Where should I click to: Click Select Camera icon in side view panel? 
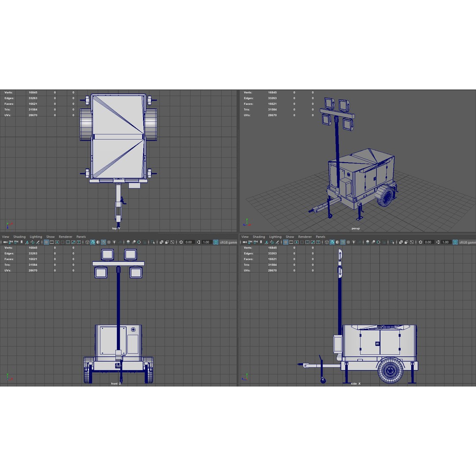point(244,242)
